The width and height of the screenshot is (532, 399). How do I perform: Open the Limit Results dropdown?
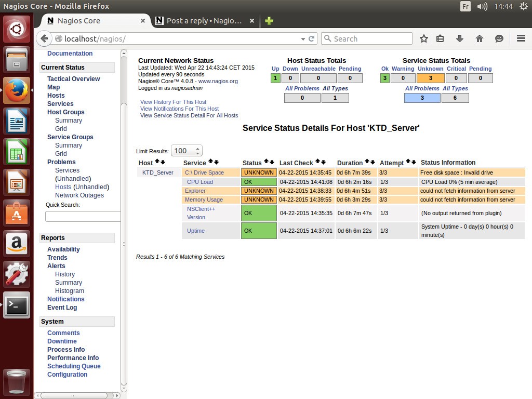(x=187, y=151)
